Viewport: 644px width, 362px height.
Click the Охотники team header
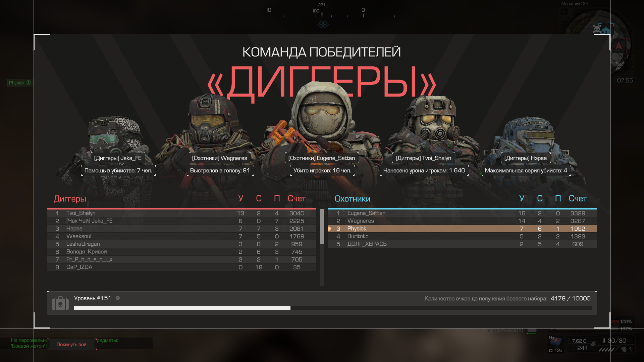point(353,199)
